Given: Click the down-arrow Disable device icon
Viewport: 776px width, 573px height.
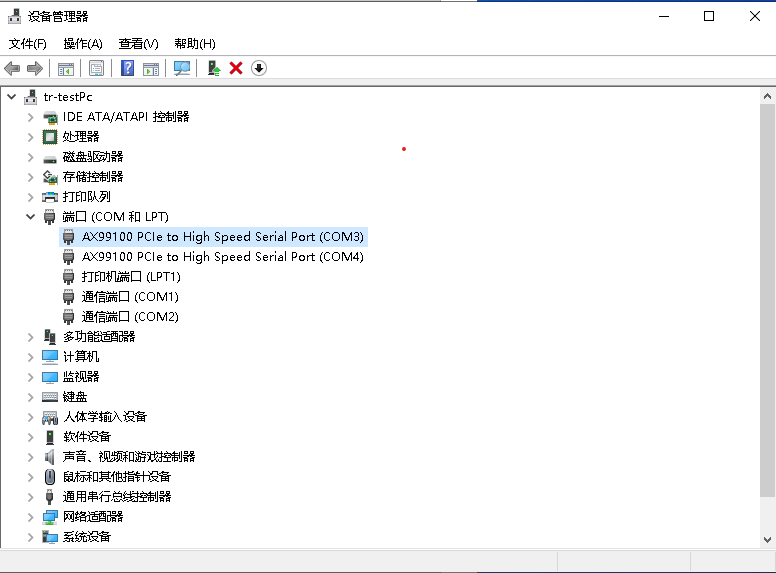Looking at the screenshot, I should coord(258,68).
